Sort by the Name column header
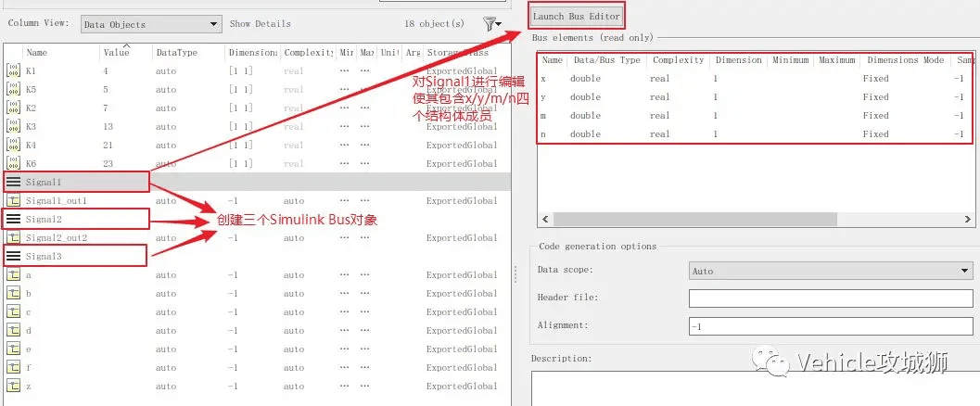 (36, 53)
